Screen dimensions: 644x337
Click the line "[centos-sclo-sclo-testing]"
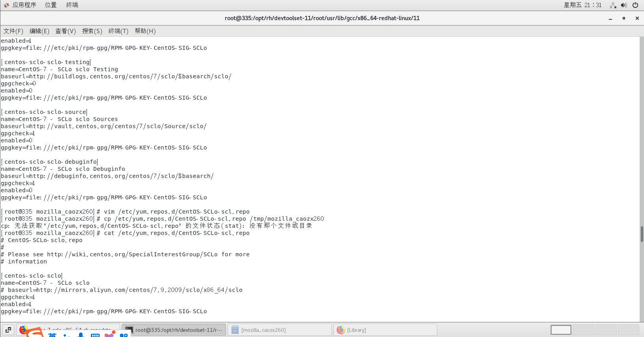pos(46,62)
